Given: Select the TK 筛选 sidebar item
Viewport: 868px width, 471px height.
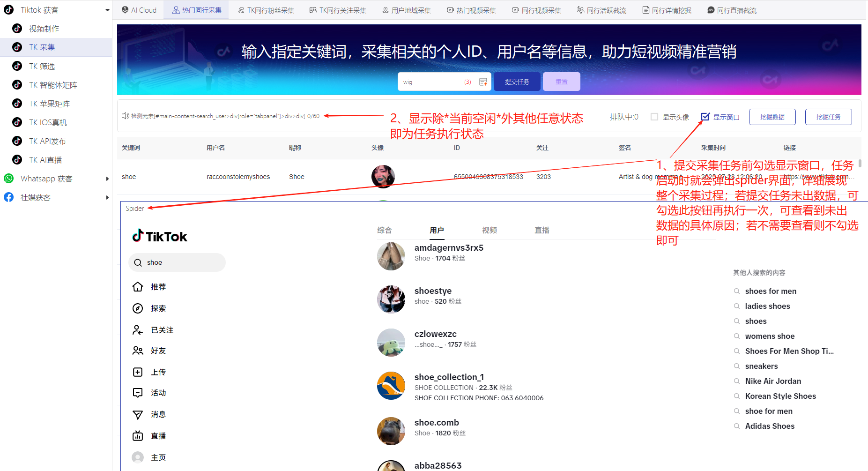Looking at the screenshot, I should click(x=42, y=66).
